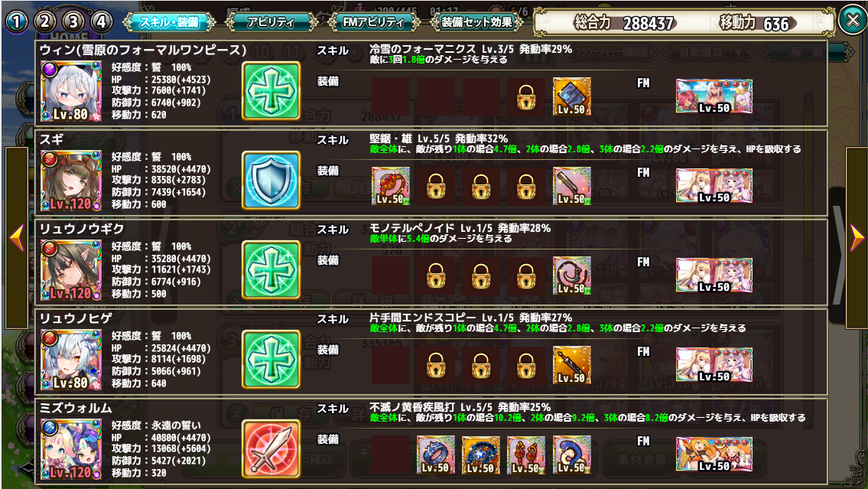Click Win's green cross healing skill icon
The image size is (868, 489).
(x=271, y=91)
